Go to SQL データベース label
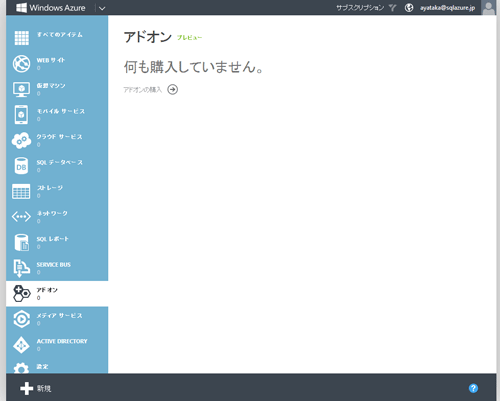 point(60,162)
